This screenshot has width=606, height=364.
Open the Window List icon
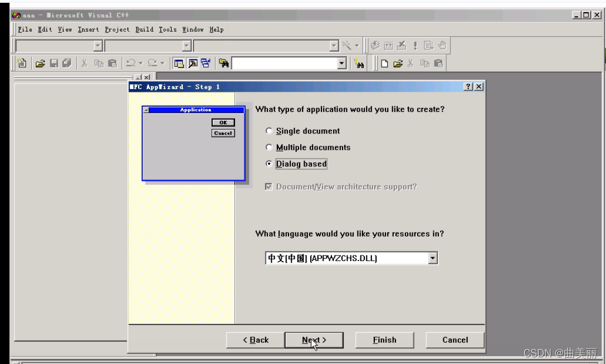click(x=206, y=63)
